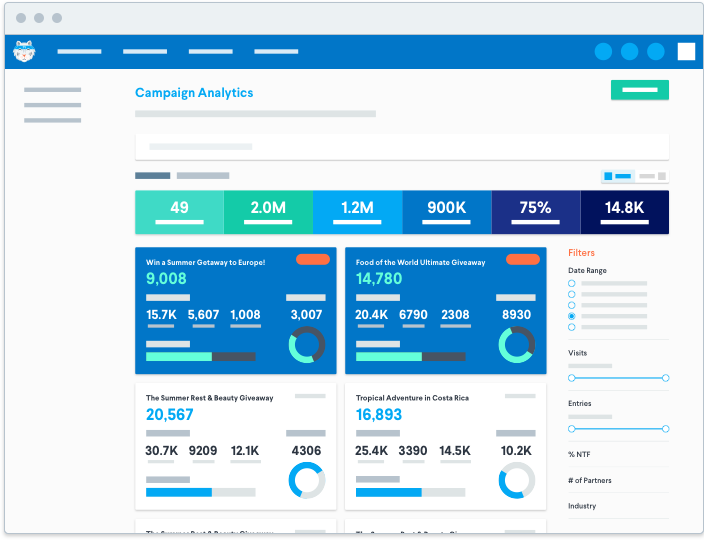Image resolution: width=704 pixels, height=540 pixels.
Task: Click the 2.0M stat tile
Action: point(268,212)
